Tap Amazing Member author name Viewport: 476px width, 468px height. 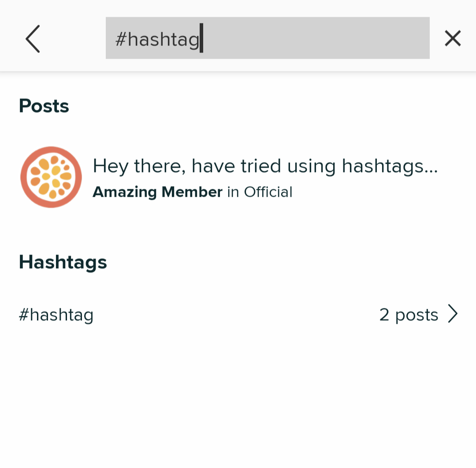tap(157, 192)
